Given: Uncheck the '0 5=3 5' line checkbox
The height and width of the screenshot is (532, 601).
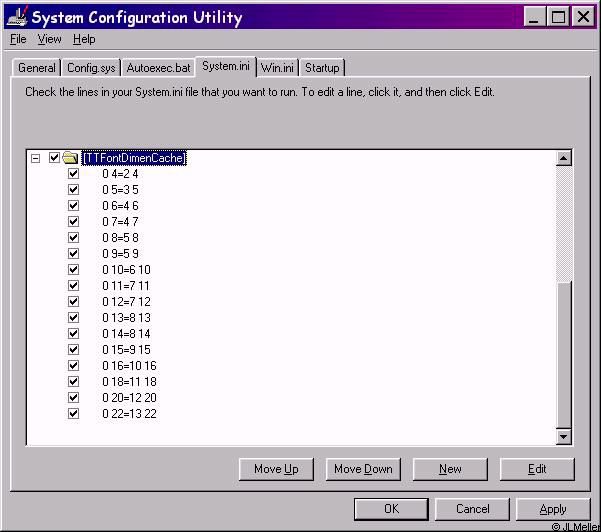Looking at the screenshot, I should click(73, 190).
